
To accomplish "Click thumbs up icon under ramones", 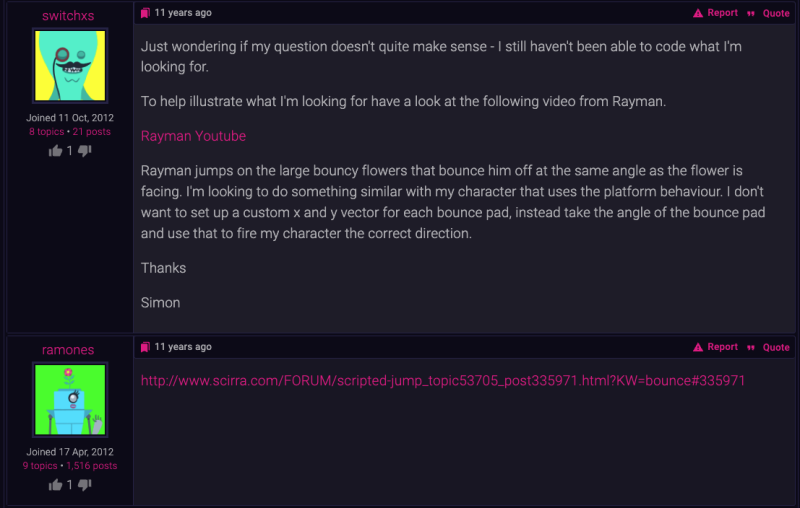I will (x=55, y=485).
